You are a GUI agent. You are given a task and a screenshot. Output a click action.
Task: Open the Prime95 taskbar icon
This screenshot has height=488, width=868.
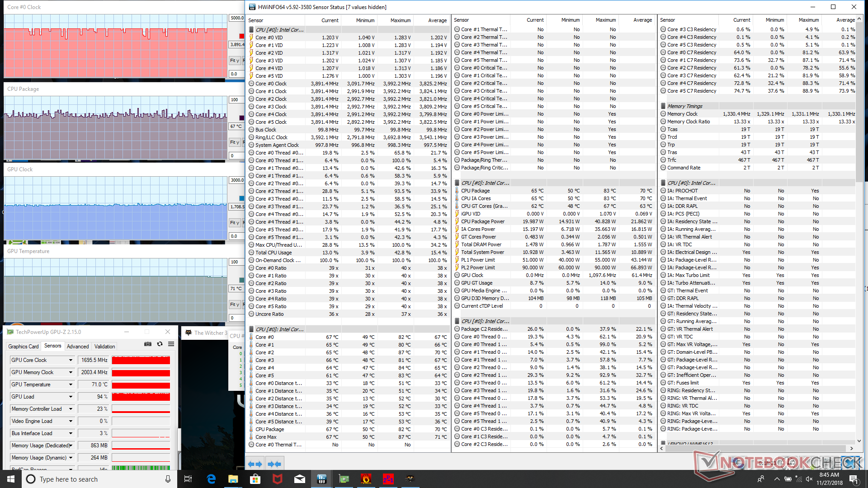[388, 479]
